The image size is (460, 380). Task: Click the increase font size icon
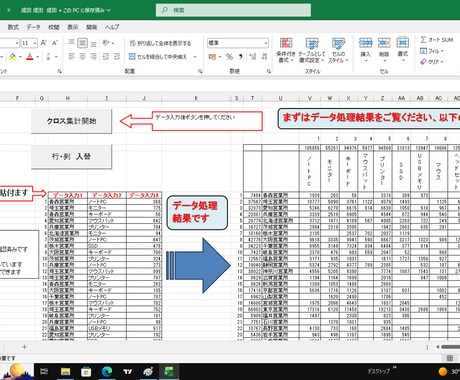click(44, 43)
